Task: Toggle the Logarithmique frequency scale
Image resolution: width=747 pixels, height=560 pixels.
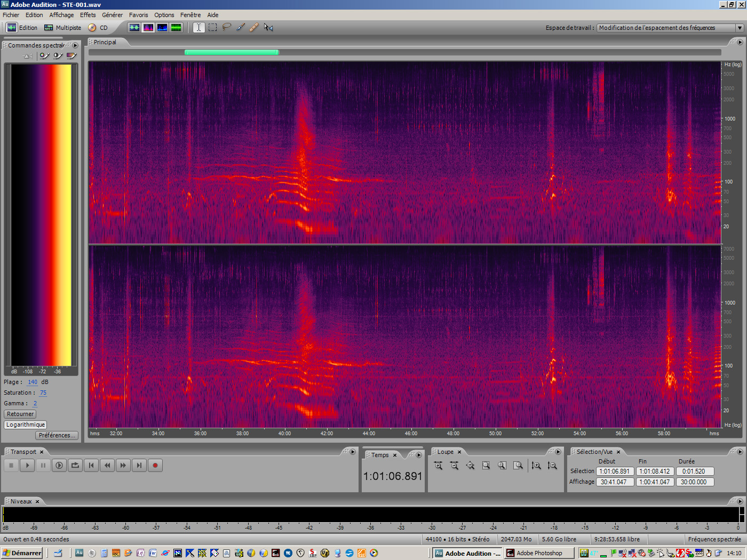Action: tap(25, 425)
